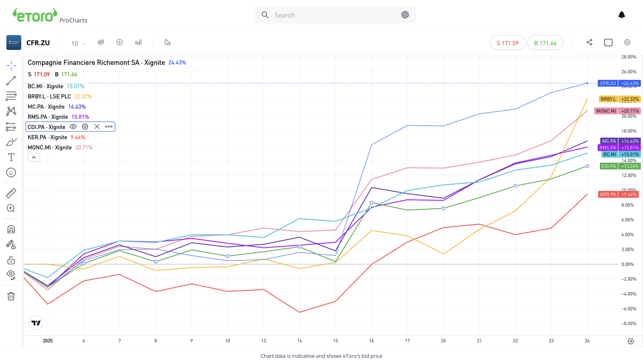Select the trend line drawing tool
Viewport: 643px width, 364px height.
click(11, 81)
